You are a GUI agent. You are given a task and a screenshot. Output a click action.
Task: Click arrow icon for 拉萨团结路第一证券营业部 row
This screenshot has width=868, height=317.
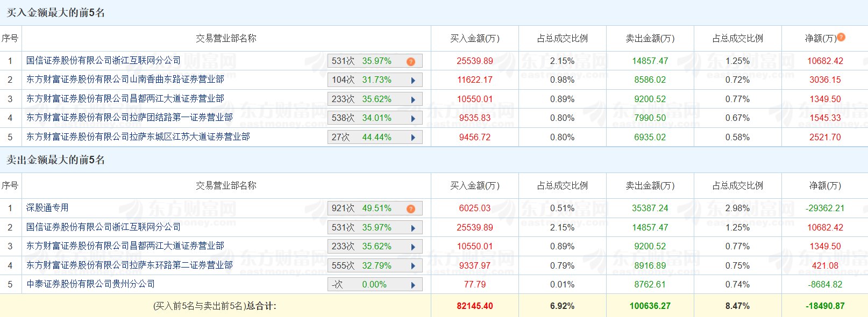tap(413, 119)
